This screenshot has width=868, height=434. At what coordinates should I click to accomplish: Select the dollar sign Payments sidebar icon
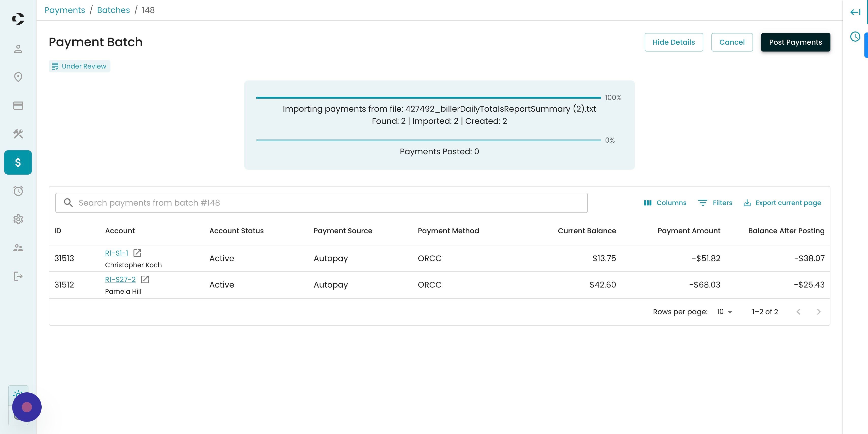[18, 162]
